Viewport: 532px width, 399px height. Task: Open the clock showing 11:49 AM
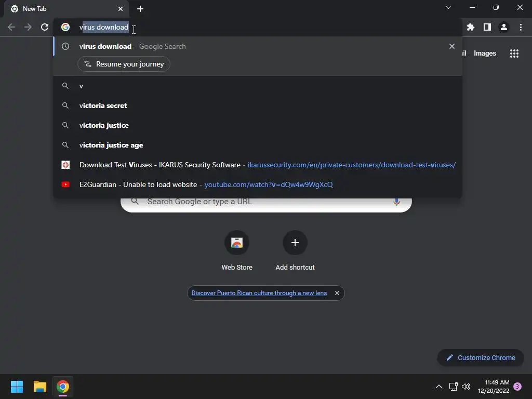coord(494,387)
